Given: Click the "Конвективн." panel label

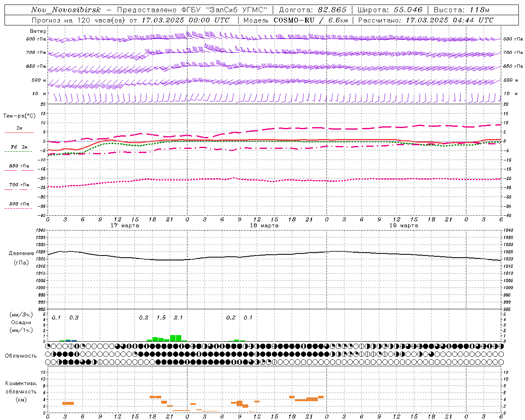Looking at the screenshot, I should click(21, 383).
